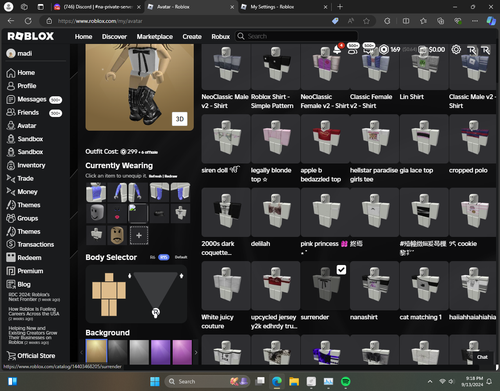Open the Discover tab in Roblox navigation

coord(114,36)
